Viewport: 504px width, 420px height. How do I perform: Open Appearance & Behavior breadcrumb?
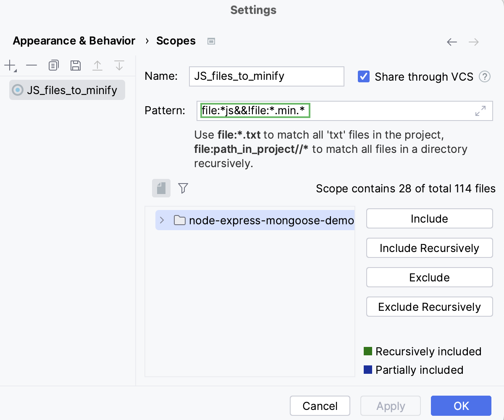pos(74,41)
